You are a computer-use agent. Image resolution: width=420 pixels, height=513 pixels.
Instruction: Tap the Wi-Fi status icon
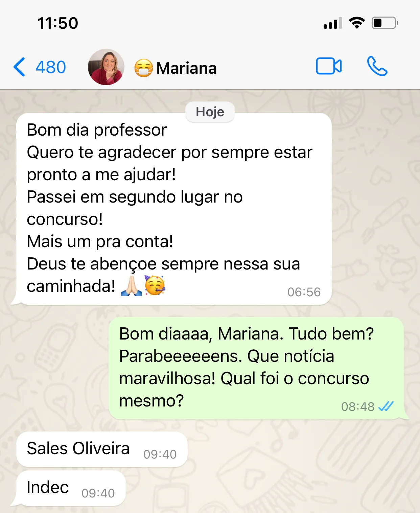pos(357,23)
